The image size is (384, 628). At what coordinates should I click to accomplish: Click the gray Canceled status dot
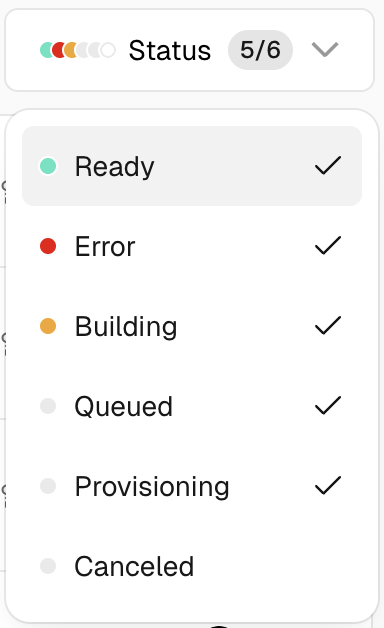click(48, 566)
